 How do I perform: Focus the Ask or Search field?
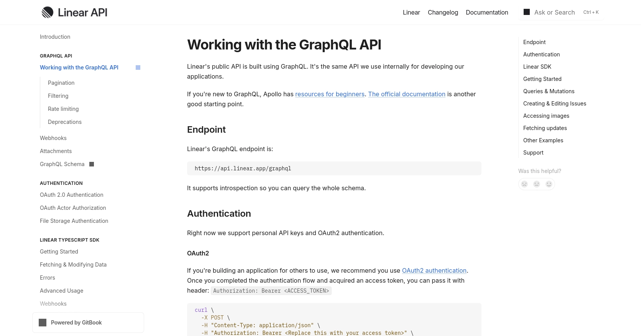tap(561, 12)
